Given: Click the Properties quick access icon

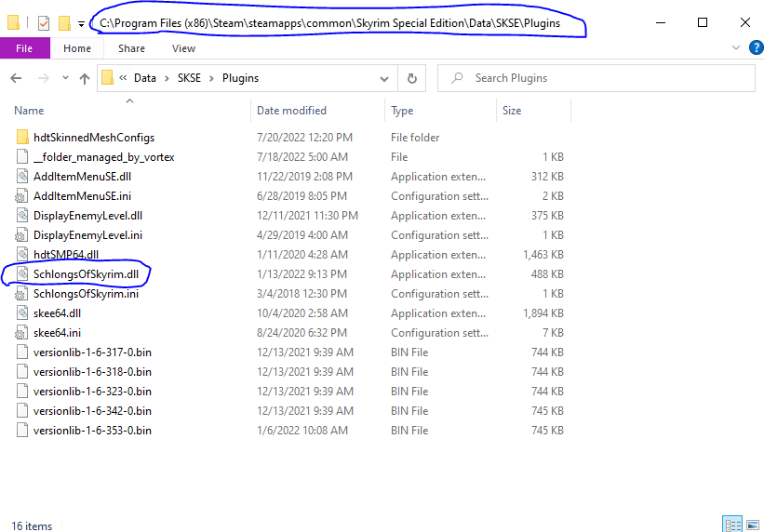Looking at the screenshot, I should [x=44, y=23].
